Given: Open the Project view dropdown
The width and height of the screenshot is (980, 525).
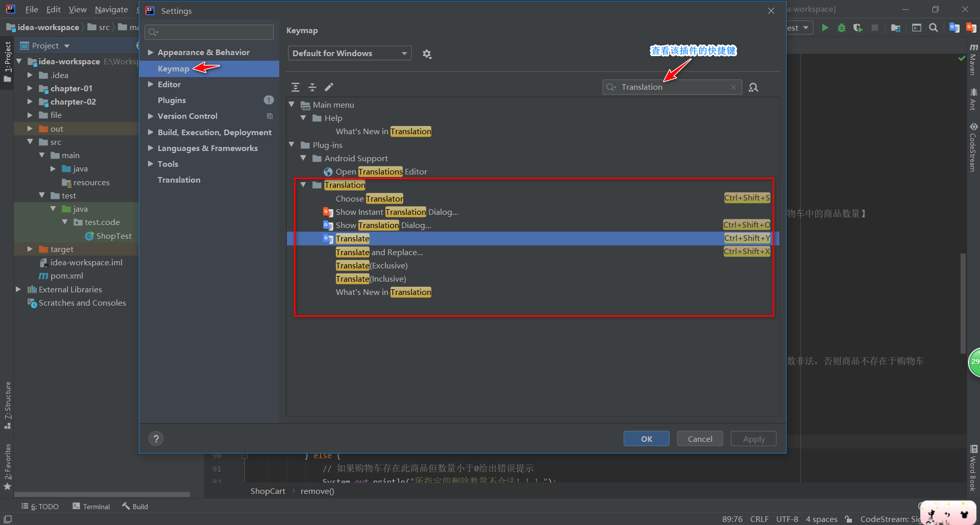Looking at the screenshot, I should (67, 46).
